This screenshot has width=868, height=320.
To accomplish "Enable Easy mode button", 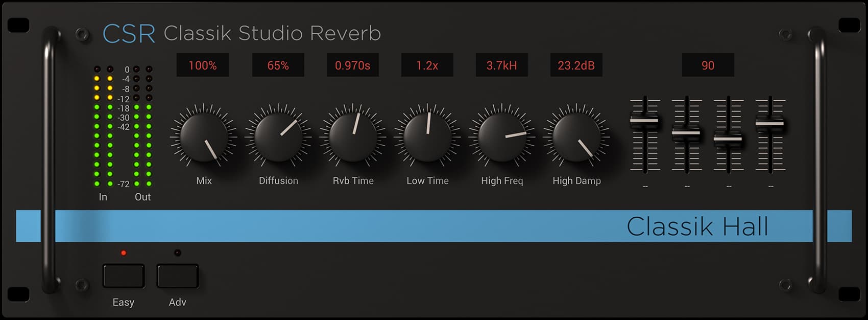I will (x=124, y=276).
